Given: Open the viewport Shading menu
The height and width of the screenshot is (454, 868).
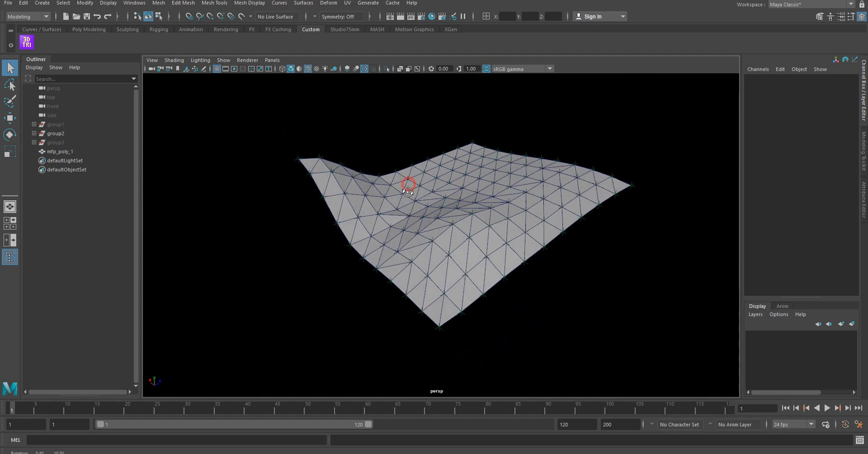Looking at the screenshot, I should [x=174, y=60].
